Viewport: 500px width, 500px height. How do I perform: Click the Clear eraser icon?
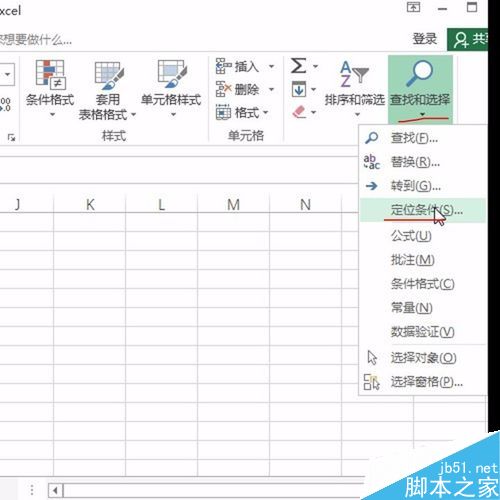[x=299, y=112]
